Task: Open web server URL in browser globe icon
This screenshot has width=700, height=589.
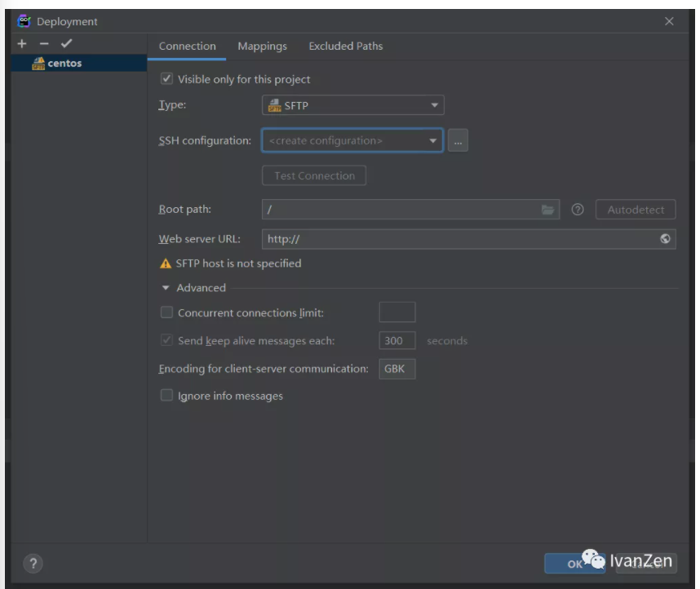Action: 665,239
